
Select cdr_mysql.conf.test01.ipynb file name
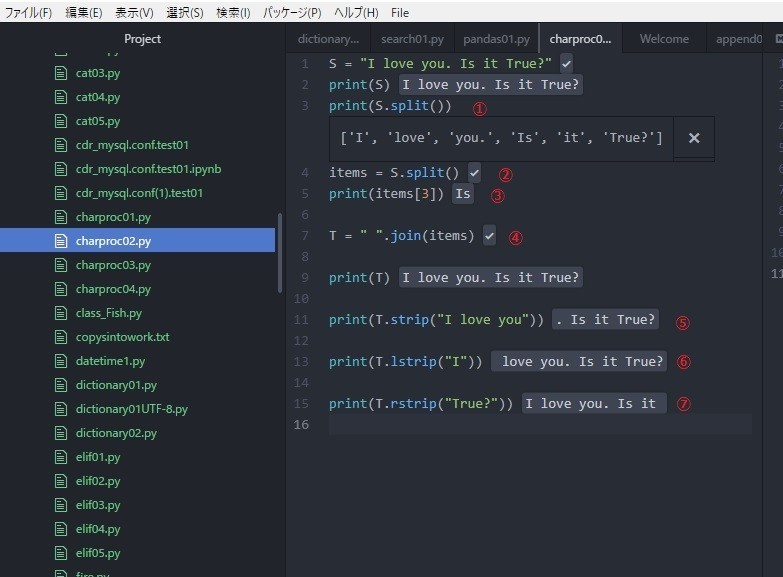click(x=148, y=169)
